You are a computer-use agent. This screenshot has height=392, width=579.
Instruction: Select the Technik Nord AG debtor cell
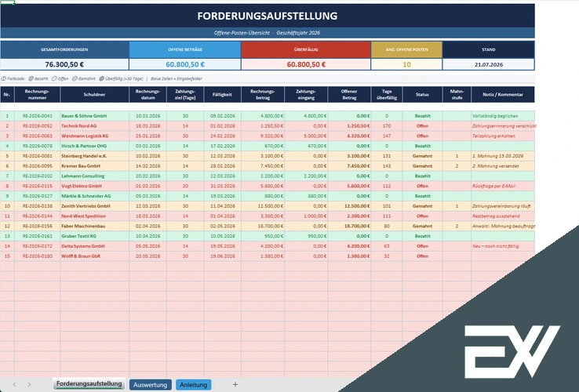[94, 126]
